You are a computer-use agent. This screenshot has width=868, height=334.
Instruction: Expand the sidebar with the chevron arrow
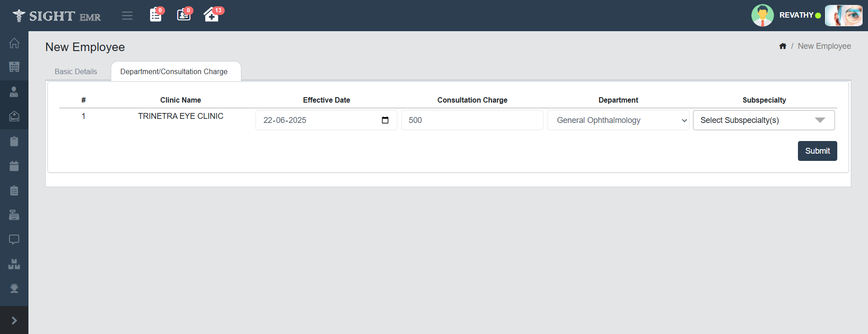(x=14, y=320)
